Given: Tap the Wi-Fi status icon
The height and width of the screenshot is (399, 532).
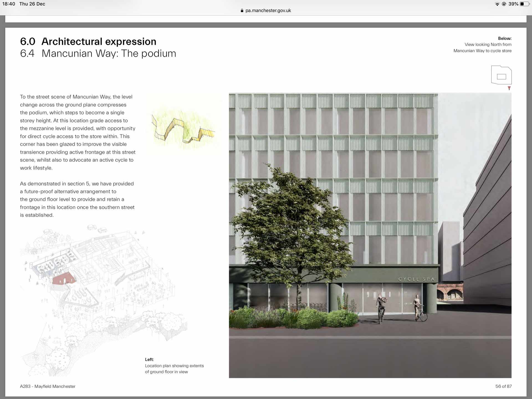Looking at the screenshot, I should (x=497, y=4).
